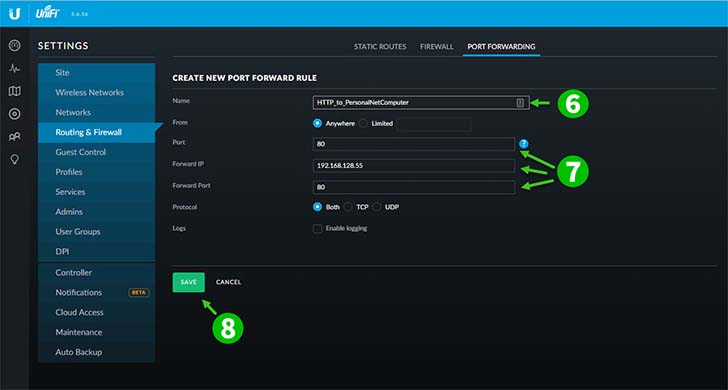
Task: Select UDP protocol radio button
Action: click(377, 207)
